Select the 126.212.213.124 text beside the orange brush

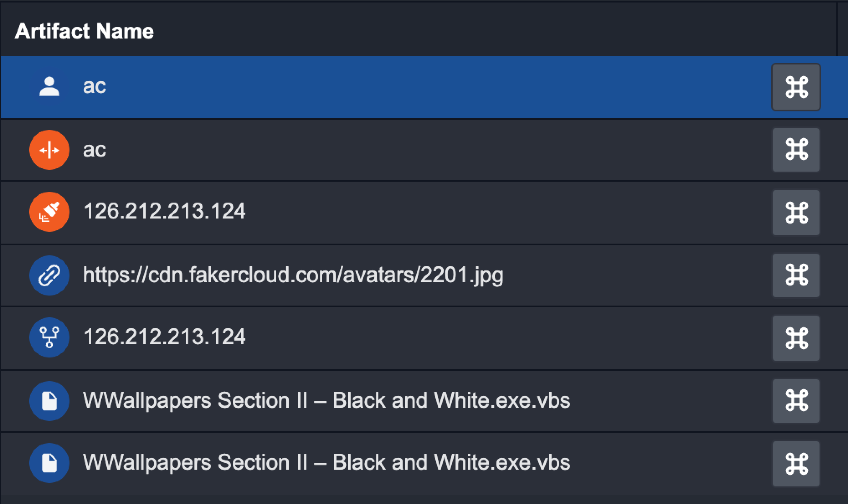164,211
